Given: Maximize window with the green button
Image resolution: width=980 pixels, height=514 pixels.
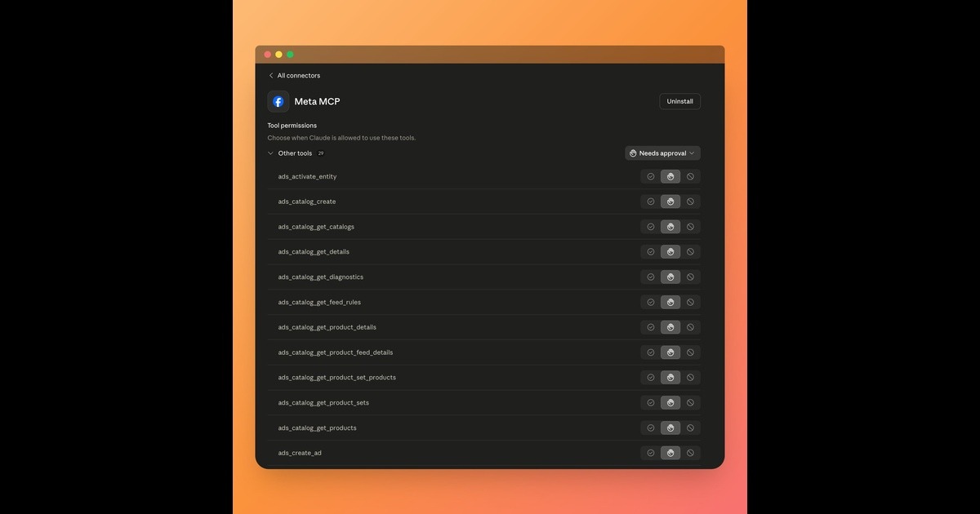Looking at the screenshot, I should click(290, 55).
